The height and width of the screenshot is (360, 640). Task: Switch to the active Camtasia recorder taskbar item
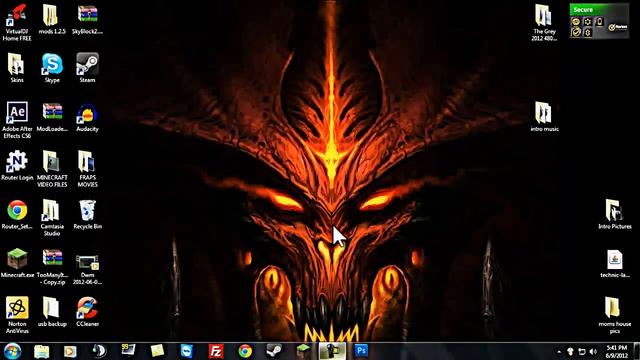(x=332, y=351)
